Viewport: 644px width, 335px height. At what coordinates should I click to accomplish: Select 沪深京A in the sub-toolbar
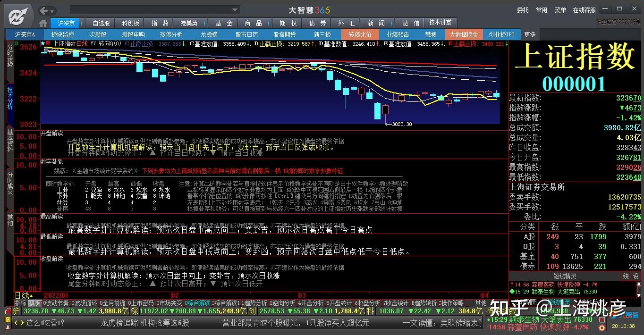click(x=25, y=34)
